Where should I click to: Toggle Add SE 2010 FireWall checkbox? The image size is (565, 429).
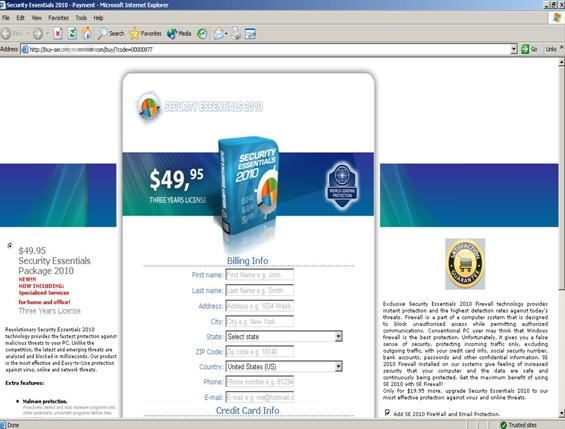[387, 412]
